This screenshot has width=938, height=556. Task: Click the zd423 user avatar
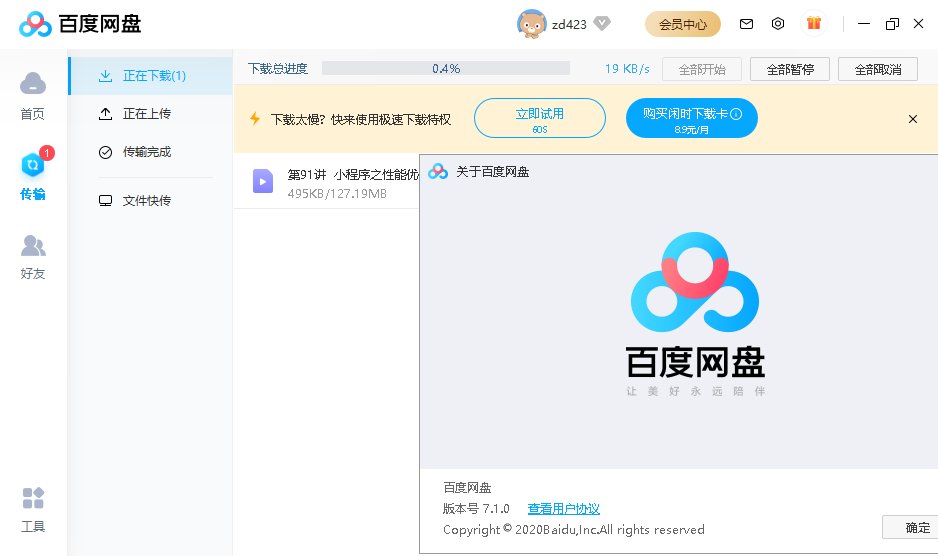(x=531, y=24)
